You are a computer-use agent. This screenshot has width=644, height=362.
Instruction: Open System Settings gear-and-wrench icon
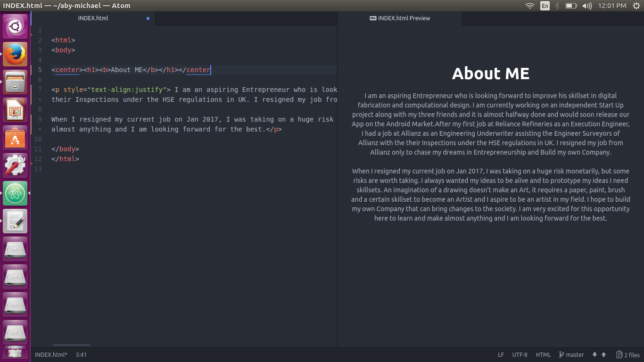pos(15,165)
